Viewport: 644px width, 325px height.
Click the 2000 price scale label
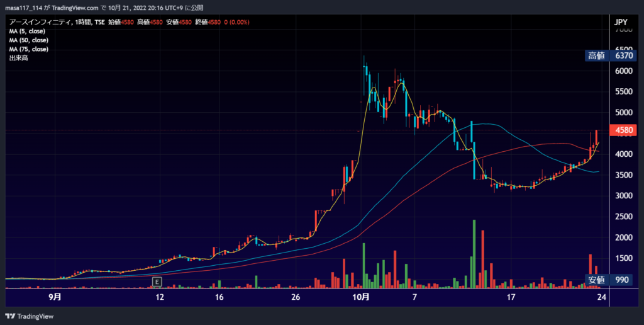tap(623, 237)
